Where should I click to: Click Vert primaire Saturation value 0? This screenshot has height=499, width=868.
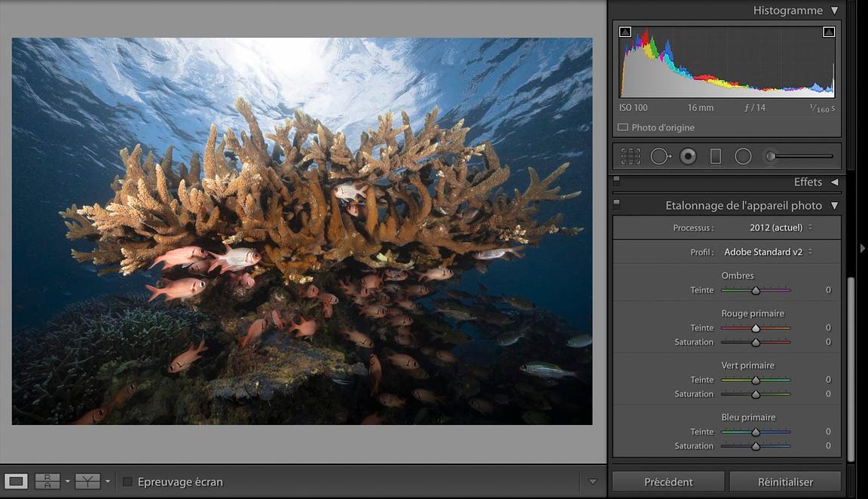pos(828,394)
